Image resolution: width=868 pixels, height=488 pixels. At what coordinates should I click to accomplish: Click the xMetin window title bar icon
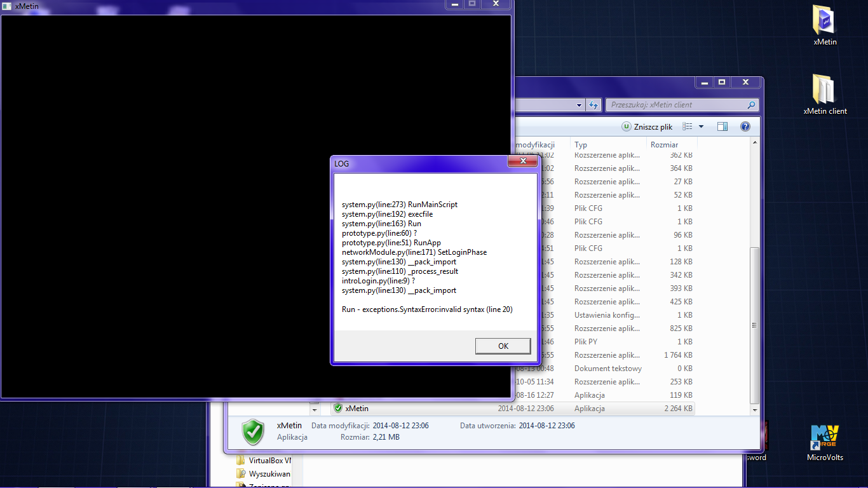[7, 6]
